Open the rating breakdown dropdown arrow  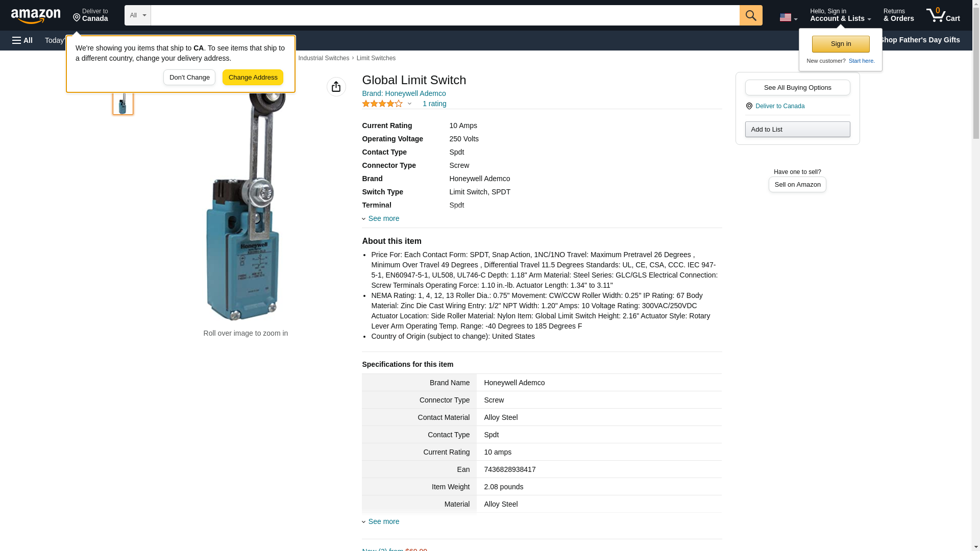[409, 104]
